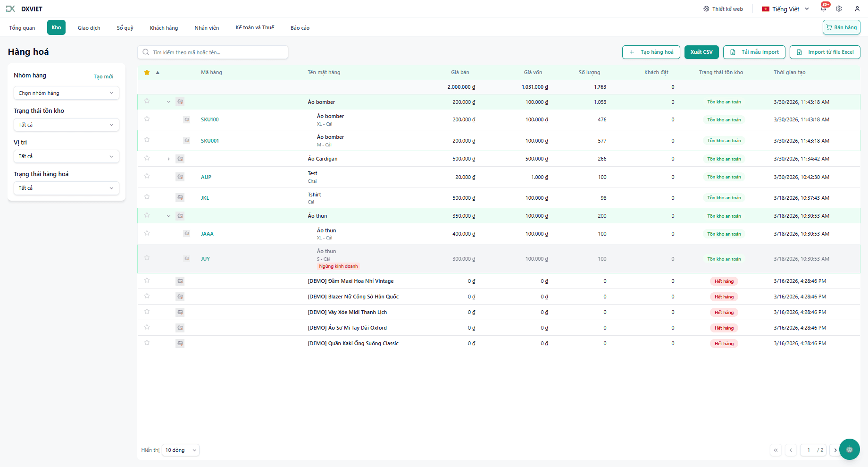Switch to the Giao dịch tab
The height and width of the screenshot is (467, 868).
[x=89, y=28]
